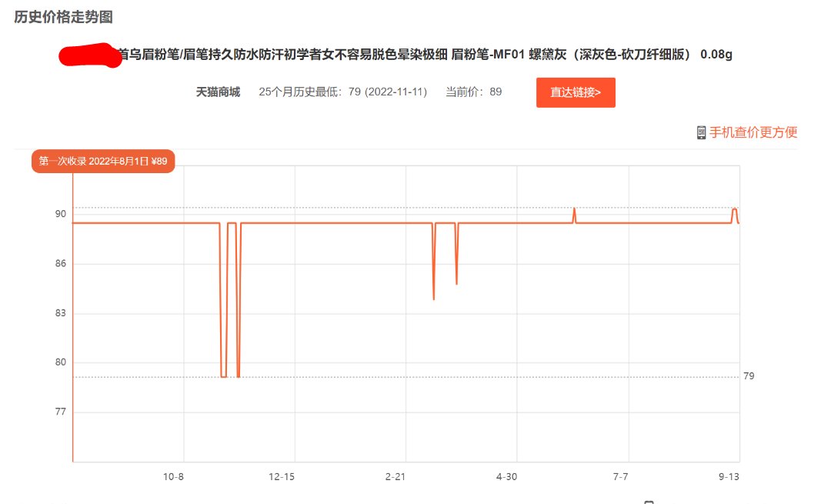This screenshot has height=504, width=831.
Task: Click the phone icon beside 手机查价更方便
Action: pos(701,132)
